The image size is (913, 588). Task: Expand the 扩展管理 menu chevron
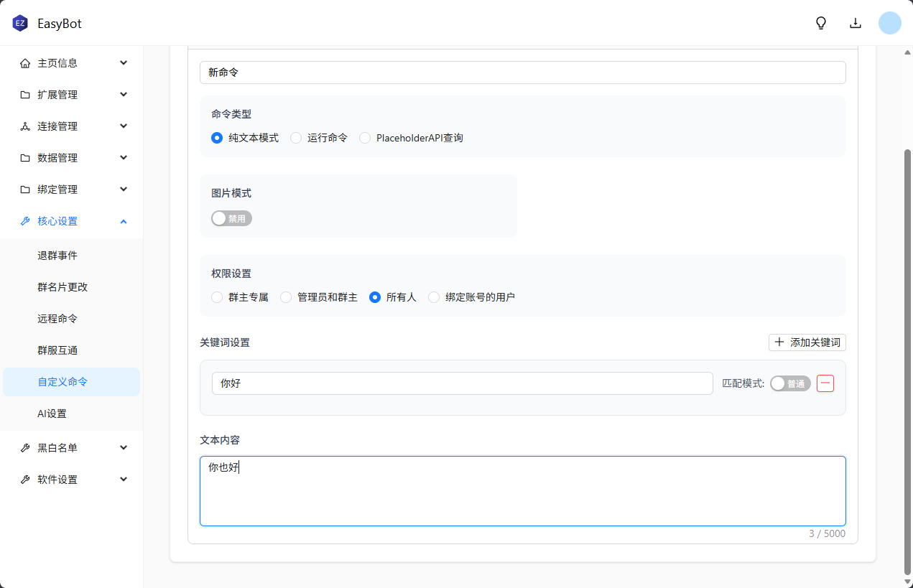click(x=124, y=95)
